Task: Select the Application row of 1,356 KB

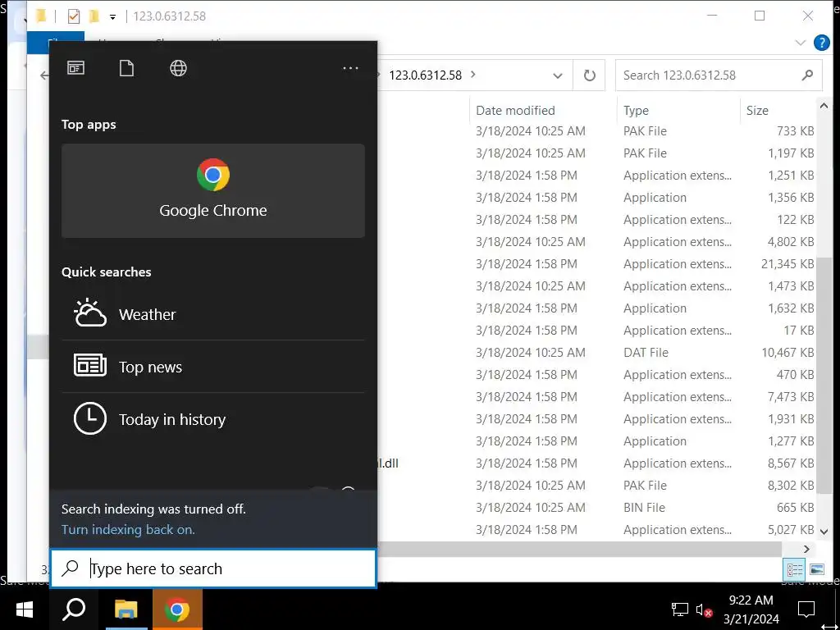Action: pos(596,198)
